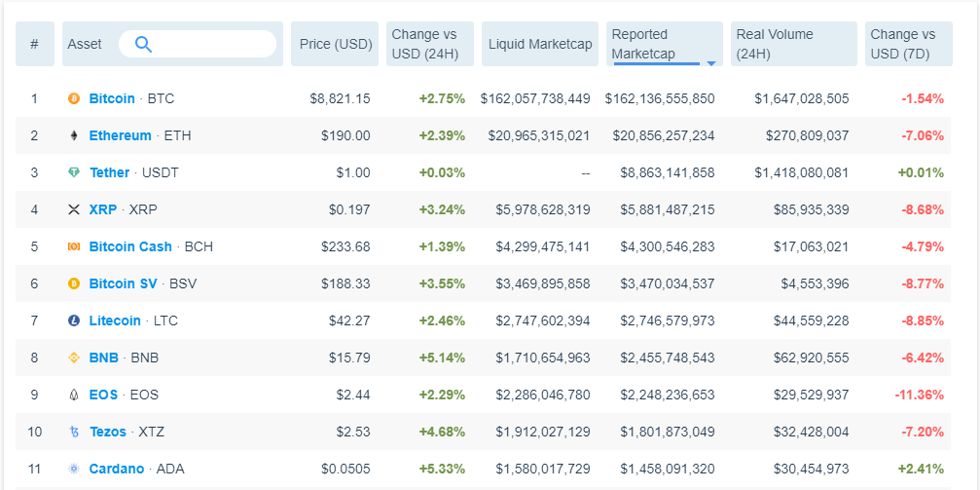
Task: Click the Litecoin blue coin icon
Action: (x=74, y=320)
